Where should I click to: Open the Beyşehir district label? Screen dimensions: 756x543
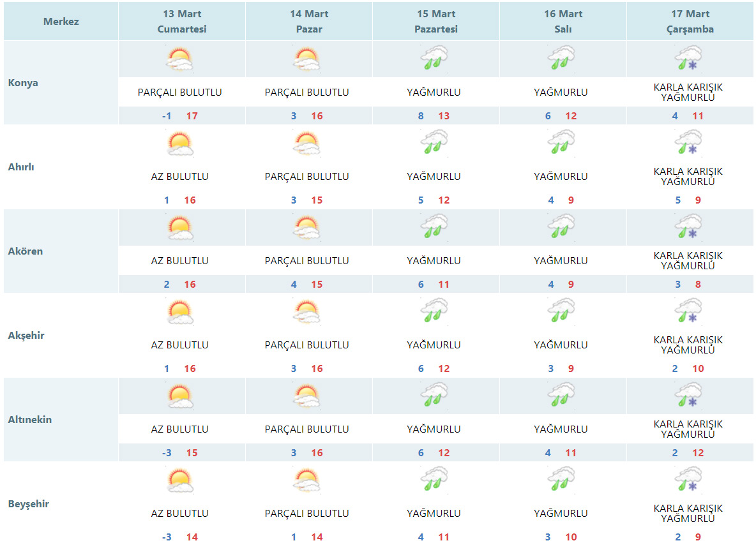click(x=29, y=504)
